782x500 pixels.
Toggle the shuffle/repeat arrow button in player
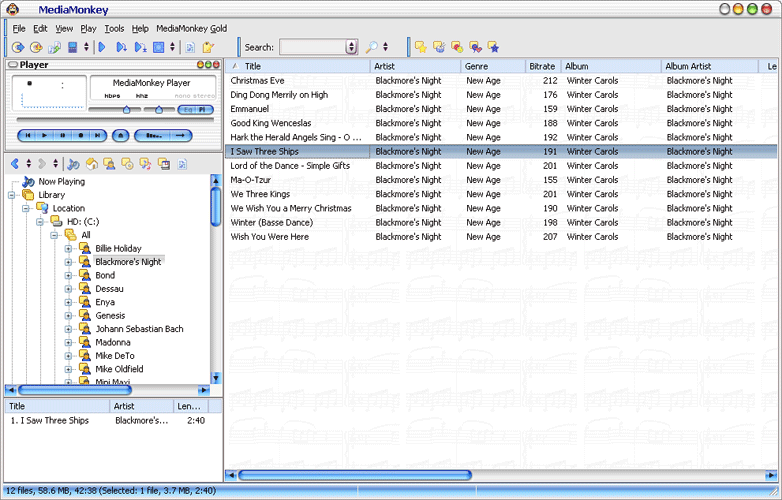click(x=181, y=135)
